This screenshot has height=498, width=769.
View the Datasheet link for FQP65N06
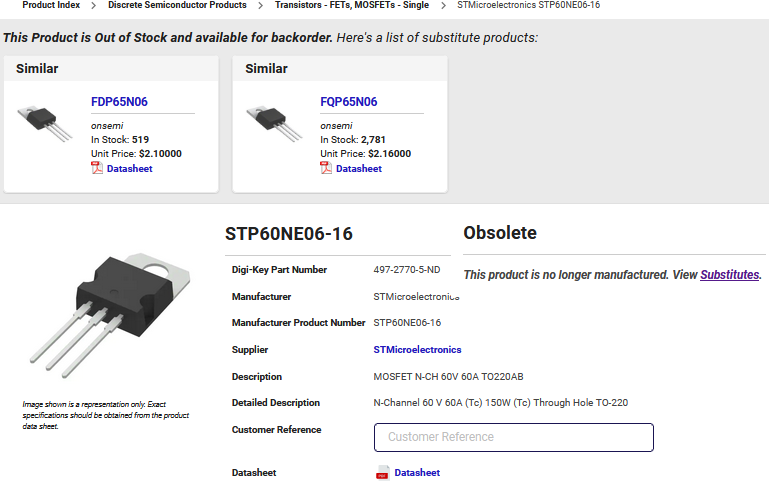[x=358, y=168]
